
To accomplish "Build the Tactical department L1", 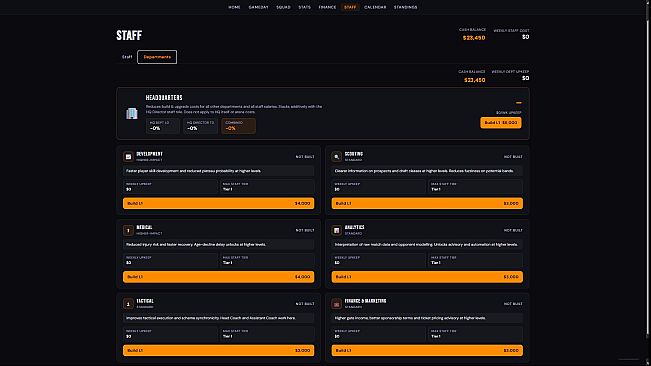I will tap(218, 350).
